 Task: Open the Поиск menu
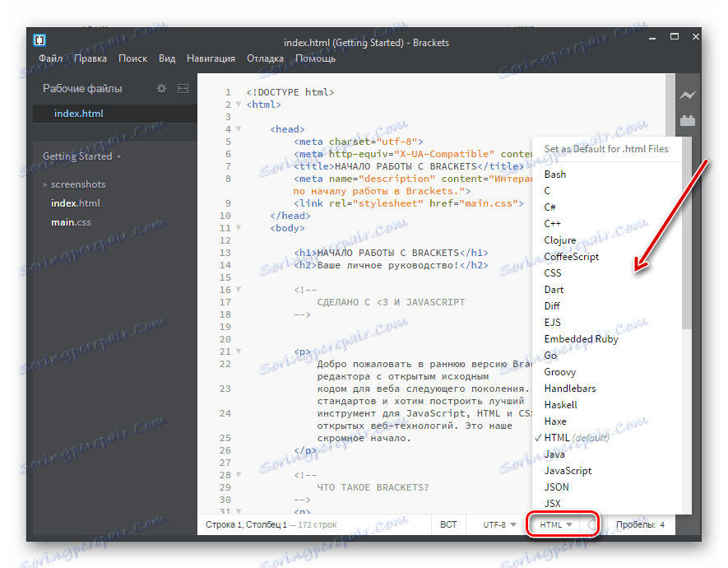pyautogui.click(x=132, y=58)
